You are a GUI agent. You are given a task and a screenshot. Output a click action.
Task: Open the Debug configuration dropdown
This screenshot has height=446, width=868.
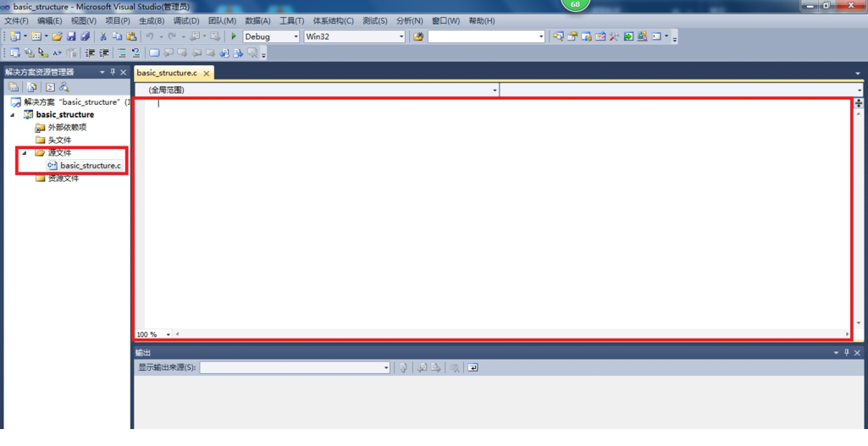click(296, 36)
